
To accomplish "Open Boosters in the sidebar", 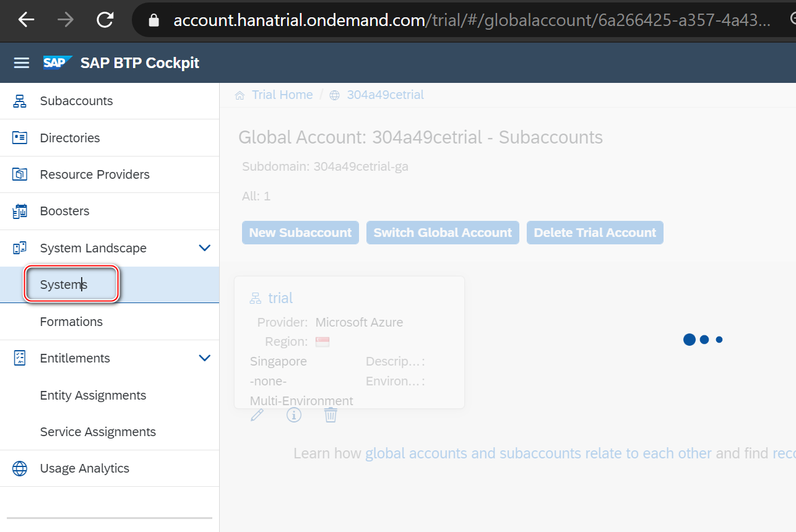I will [110, 212].
